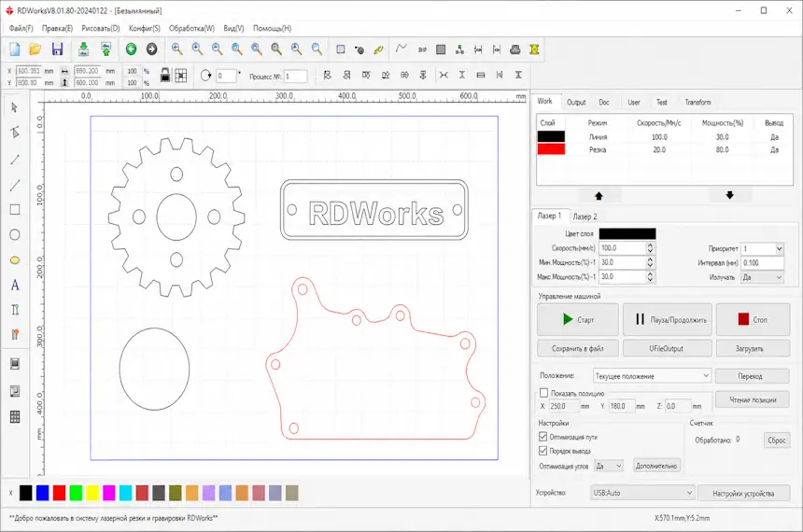The width and height of the screenshot is (803, 532).
Task: Click the Дополнительно button
Action: coord(656,466)
